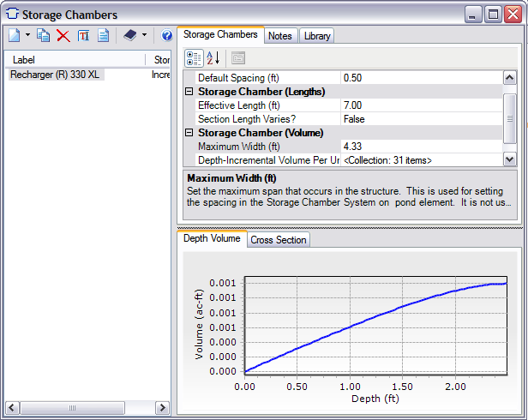Open the Notes tab
The width and height of the screenshot is (528, 420).
280,36
